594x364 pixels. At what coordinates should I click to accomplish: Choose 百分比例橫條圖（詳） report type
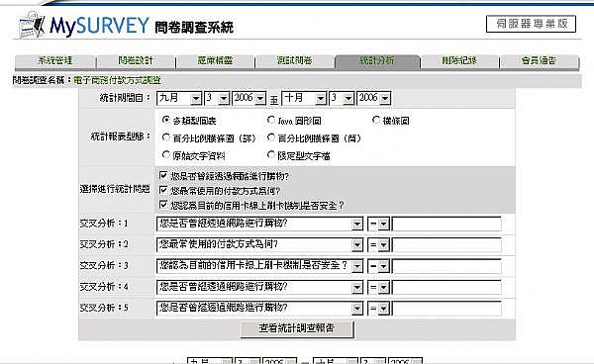pyautogui.click(x=165, y=137)
